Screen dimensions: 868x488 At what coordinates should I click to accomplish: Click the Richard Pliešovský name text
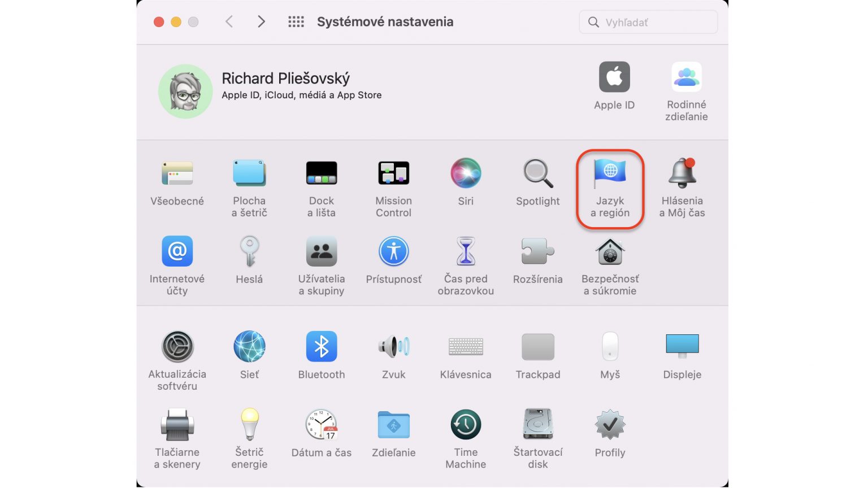coord(285,78)
